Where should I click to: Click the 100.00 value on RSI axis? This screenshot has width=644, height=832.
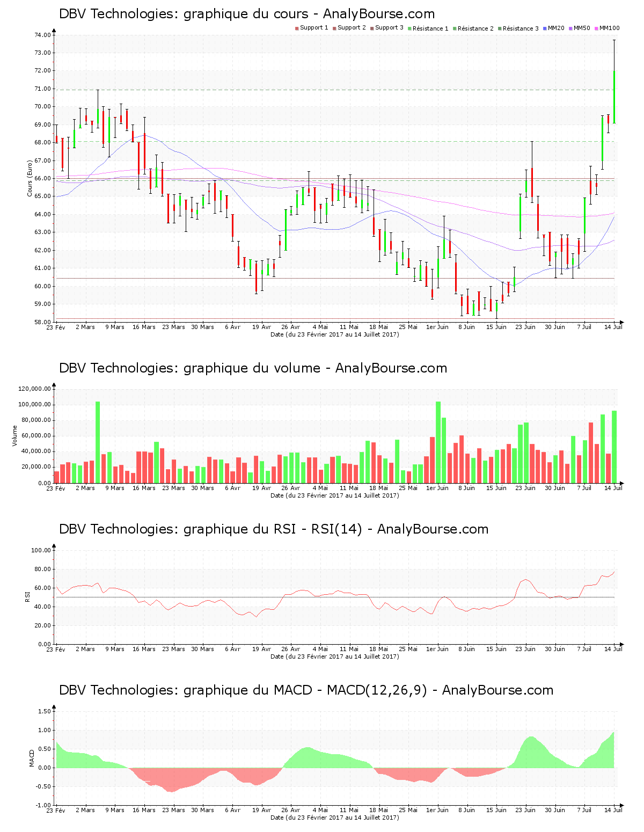41,550
